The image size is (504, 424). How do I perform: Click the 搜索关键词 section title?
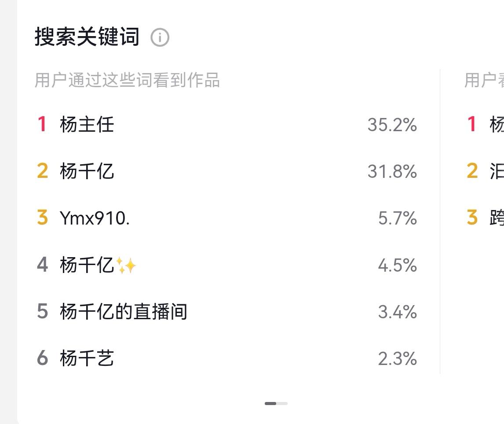[87, 37]
